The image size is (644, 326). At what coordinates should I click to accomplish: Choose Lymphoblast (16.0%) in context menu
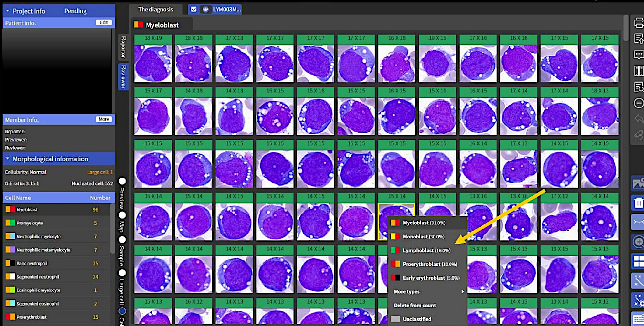[x=428, y=250]
